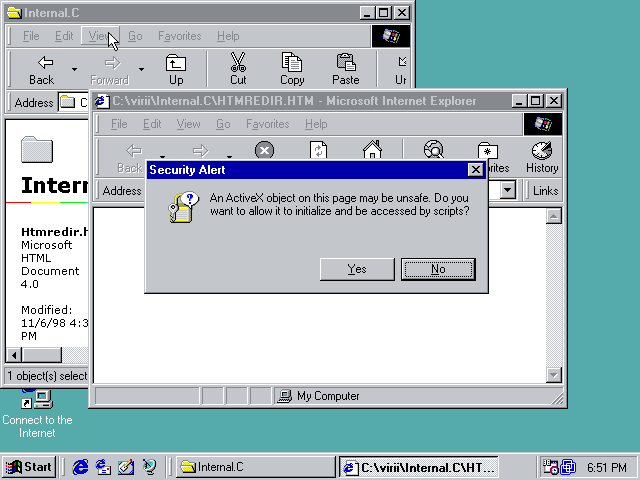Image resolution: width=640 pixels, height=480 pixels.
Task: Open the Internet Explorer address bar dropdown
Action: (x=507, y=190)
